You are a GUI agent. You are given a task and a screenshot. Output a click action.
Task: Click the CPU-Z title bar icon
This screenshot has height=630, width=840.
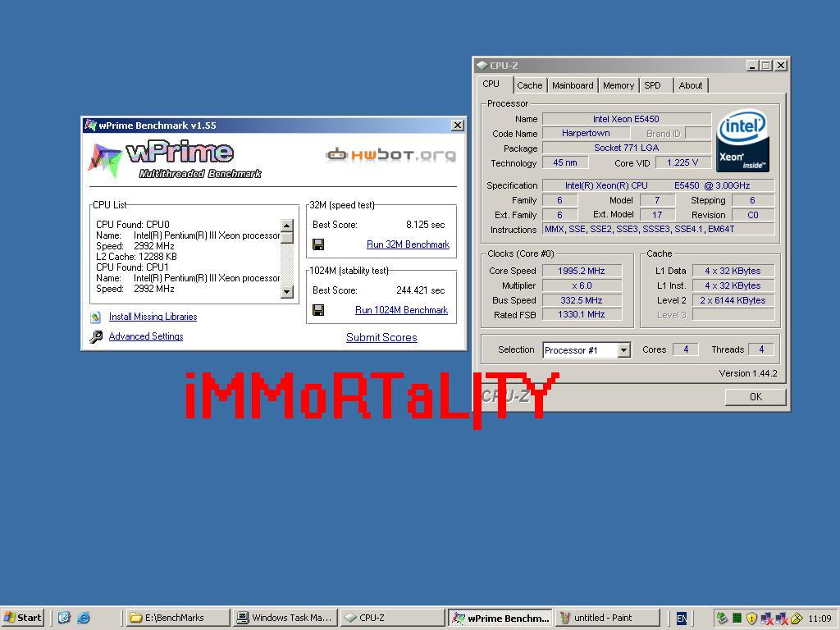pos(482,66)
